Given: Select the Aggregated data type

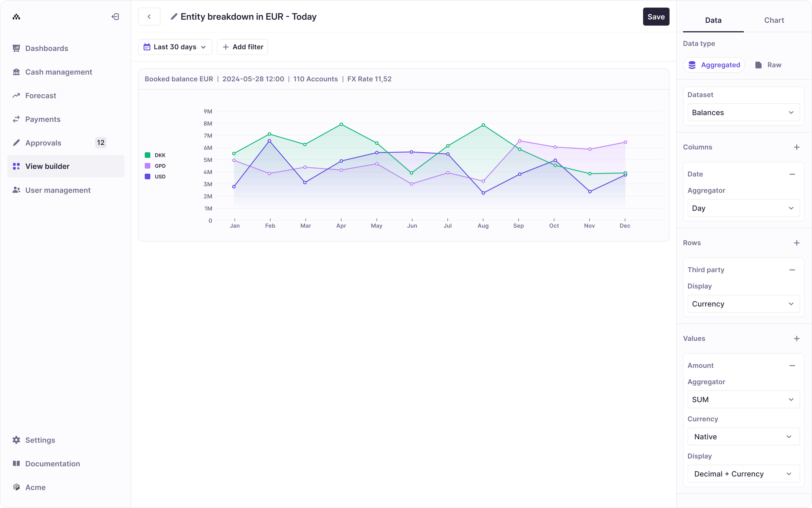Looking at the screenshot, I should pos(714,65).
